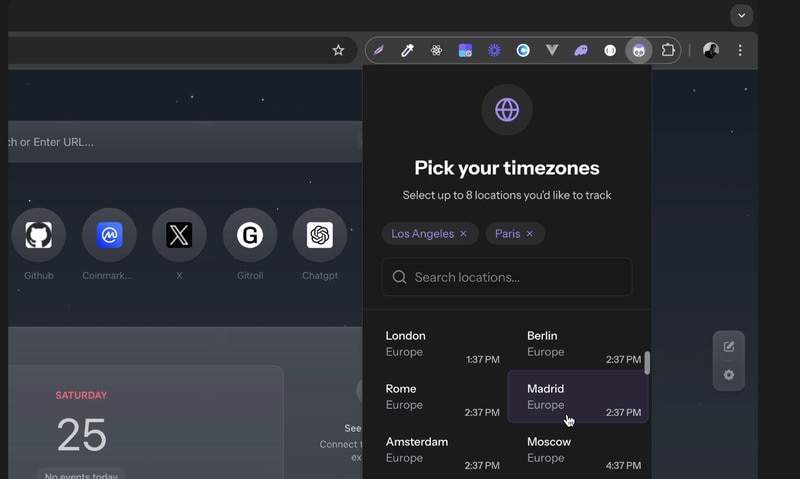Open the Github shortcut
Screen dimensions: 800x479
coord(39,235)
